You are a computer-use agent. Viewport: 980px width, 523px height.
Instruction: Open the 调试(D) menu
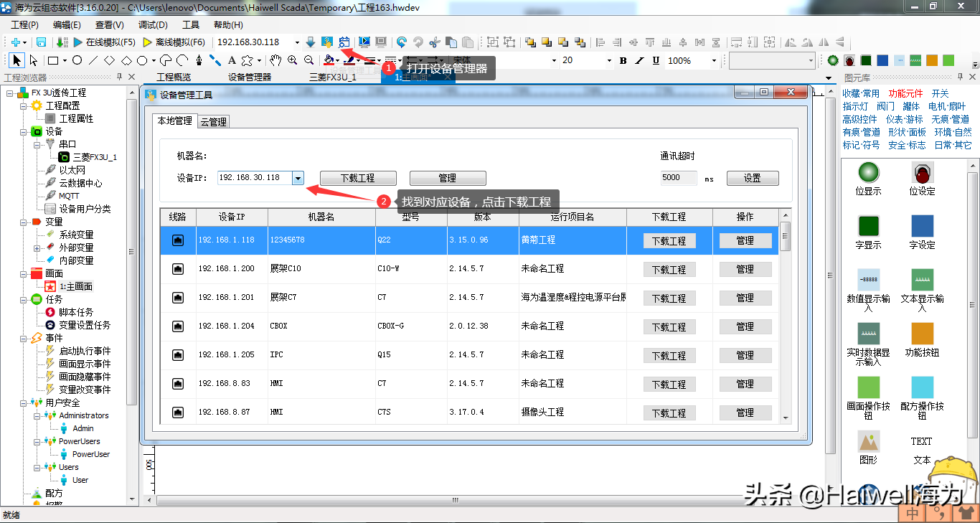152,24
